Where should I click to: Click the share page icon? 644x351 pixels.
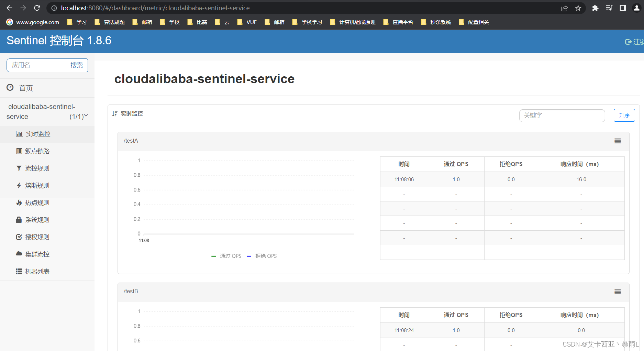(x=564, y=8)
